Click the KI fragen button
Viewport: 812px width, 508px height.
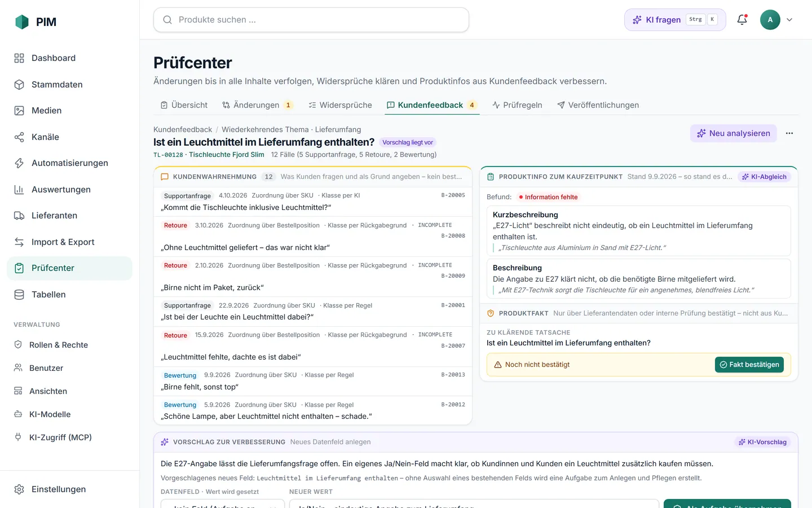[x=675, y=20]
